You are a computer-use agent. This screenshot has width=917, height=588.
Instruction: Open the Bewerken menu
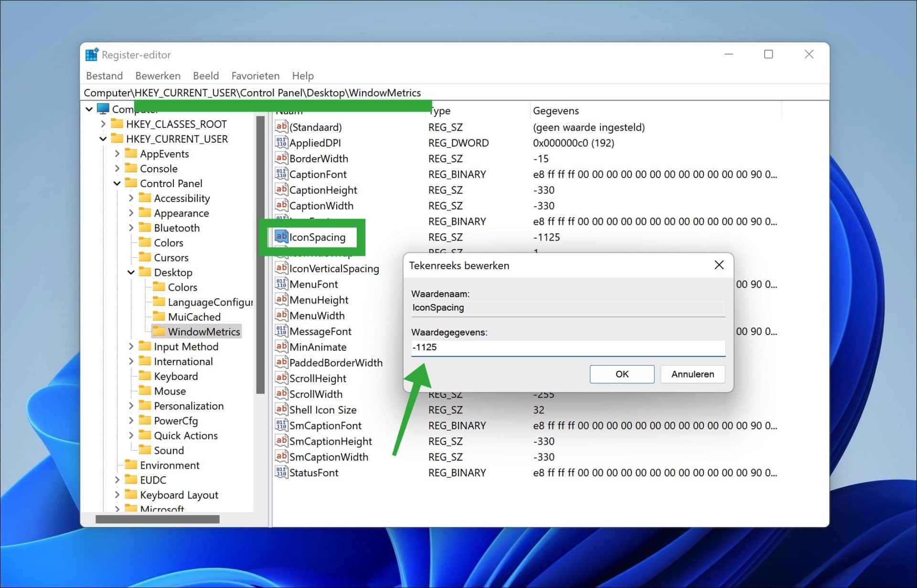158,75
